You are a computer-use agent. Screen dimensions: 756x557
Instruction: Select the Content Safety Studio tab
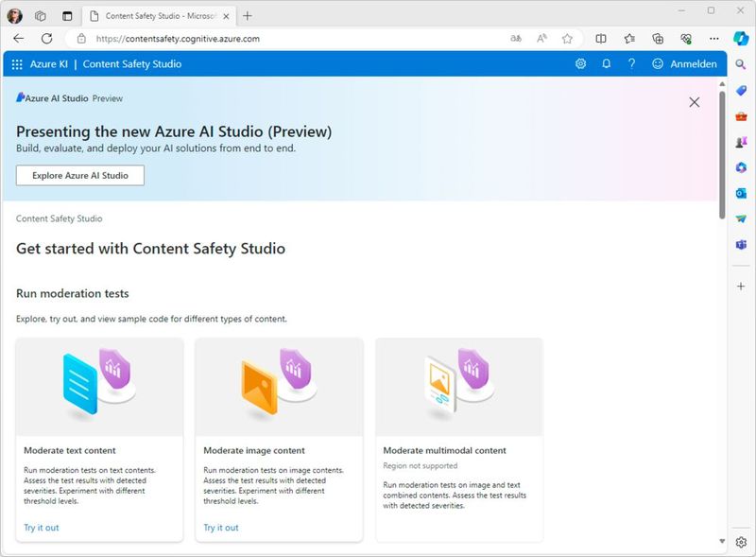click(159, 16)
